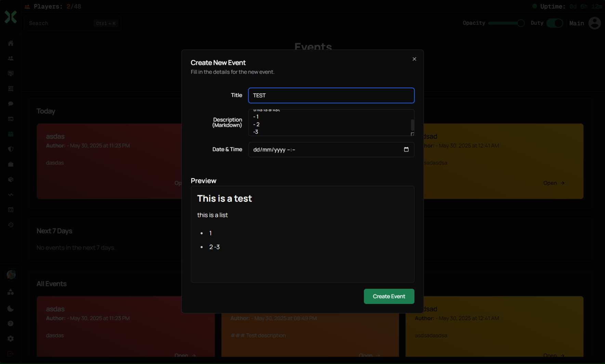Switch to the Next 7 Days section
The height and width of the screenshot is (364, 605).
[x=54, y=231]
